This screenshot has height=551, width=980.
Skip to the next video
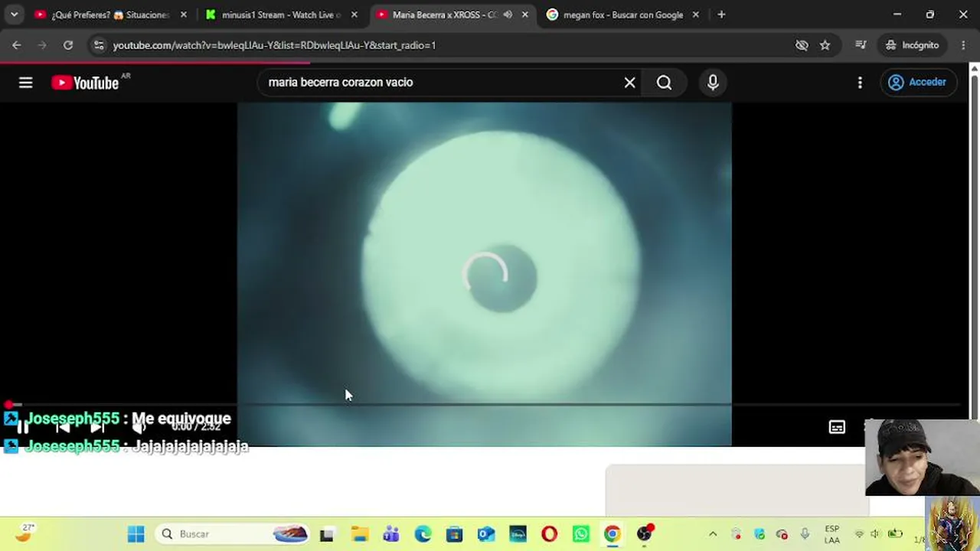[98, 428]
